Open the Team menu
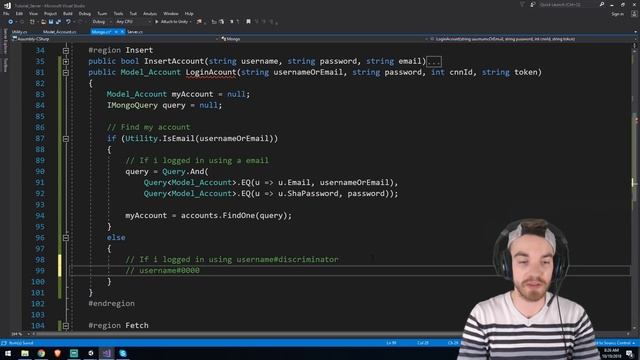640x360 pixels. [x=102, y=13]
